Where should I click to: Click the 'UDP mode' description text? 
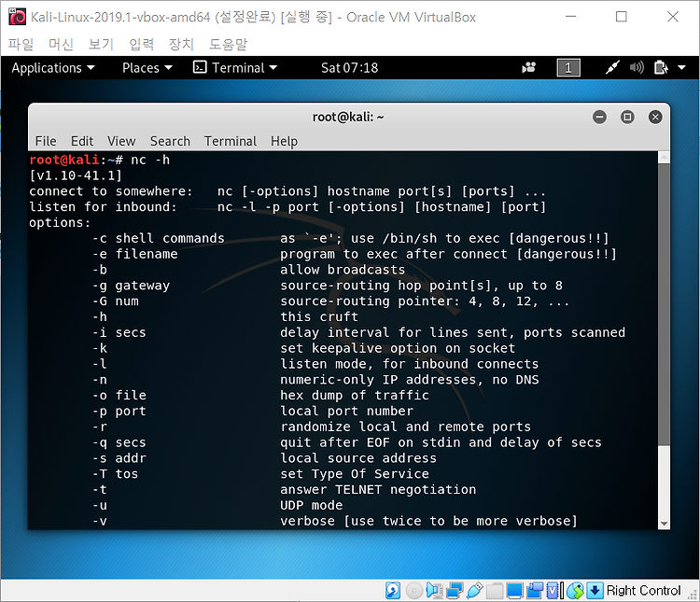pos(312,505)
